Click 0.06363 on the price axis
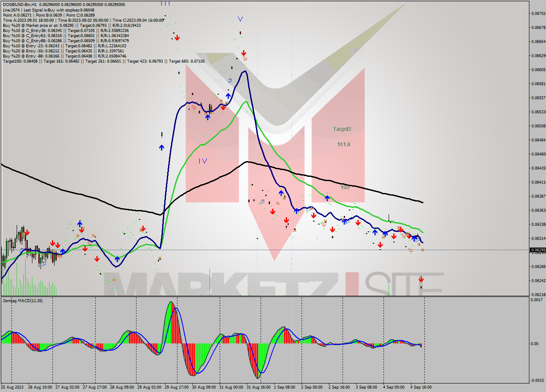 click(538, 210)
